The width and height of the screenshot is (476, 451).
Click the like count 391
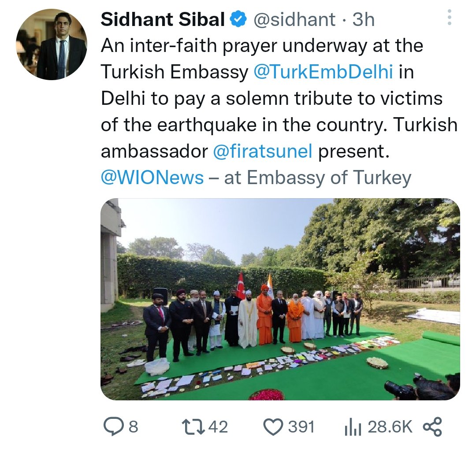point(301,426)
